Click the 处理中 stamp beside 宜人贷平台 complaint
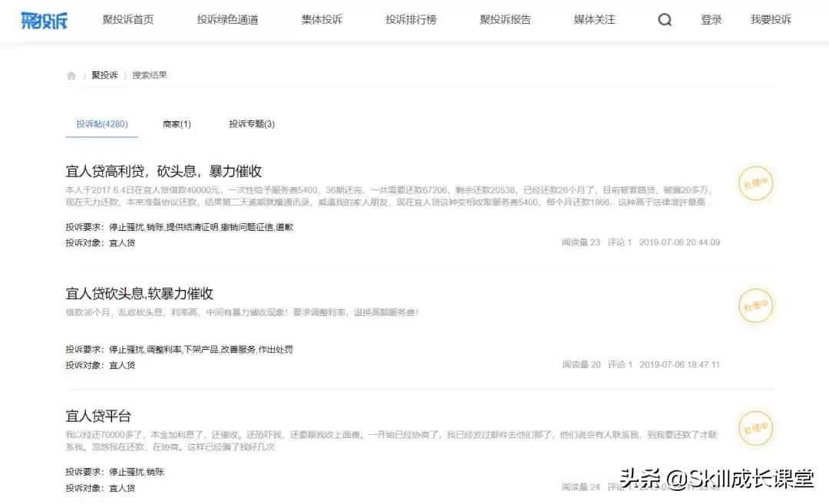The width and height of the screenshot is (829, 504). 755,429
